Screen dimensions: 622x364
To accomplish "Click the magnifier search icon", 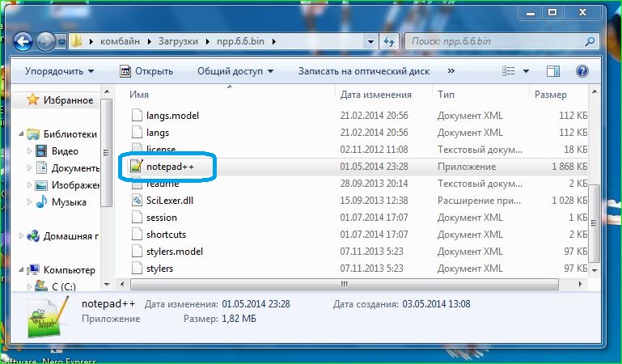I will point(590,41).
